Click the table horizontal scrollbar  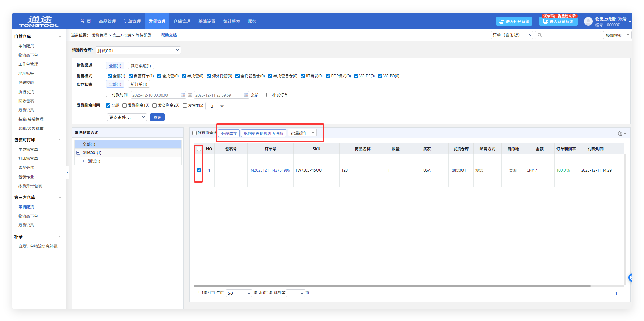[392, 286]
